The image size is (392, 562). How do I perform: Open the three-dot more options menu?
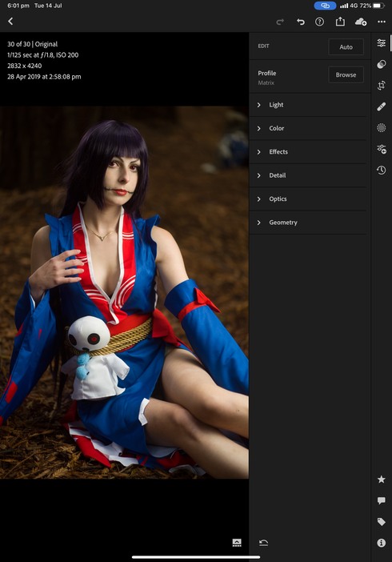(382, 22)
